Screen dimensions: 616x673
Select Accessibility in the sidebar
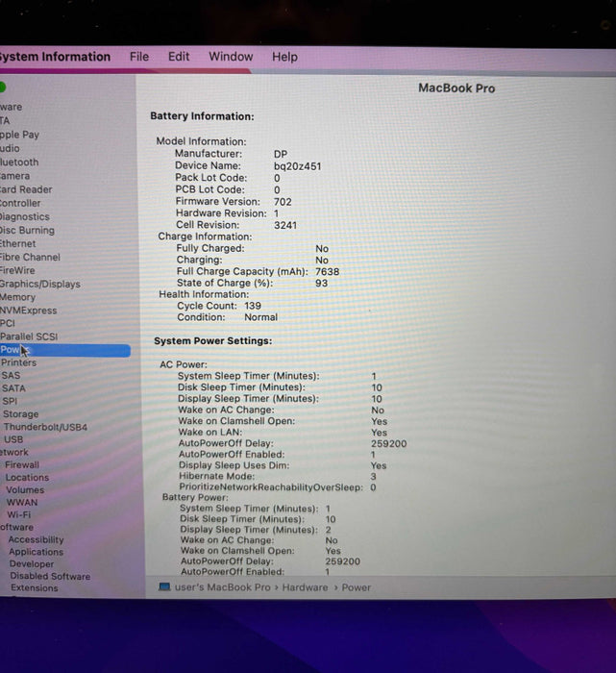click(36, 539)
